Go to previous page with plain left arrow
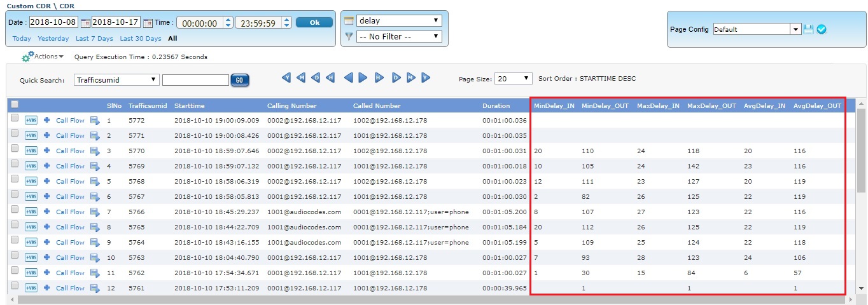Screen dimensions: 868x305 coord(348,78)
